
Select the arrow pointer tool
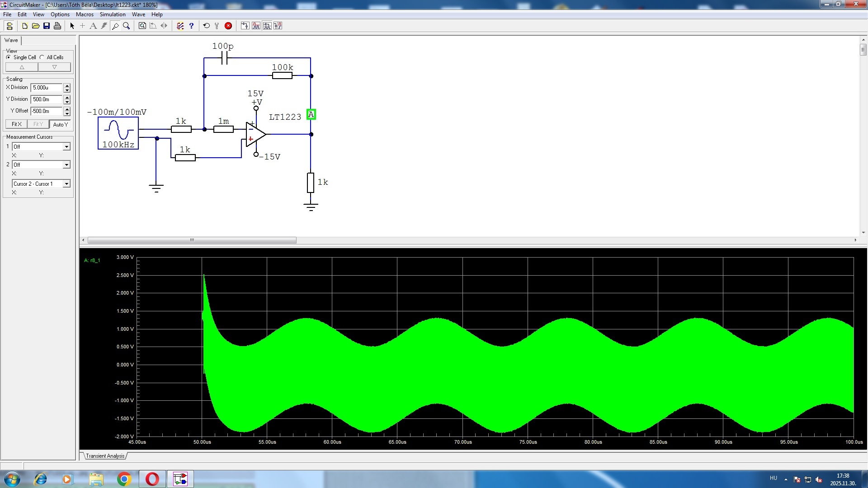tap(72, 26)
